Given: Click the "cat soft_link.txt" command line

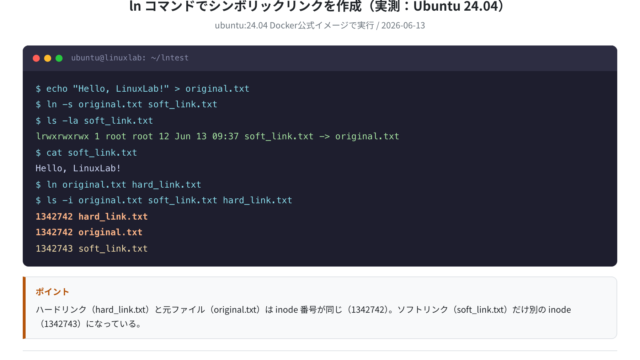Looking at the screenshot, I should [x=86, y=153].
